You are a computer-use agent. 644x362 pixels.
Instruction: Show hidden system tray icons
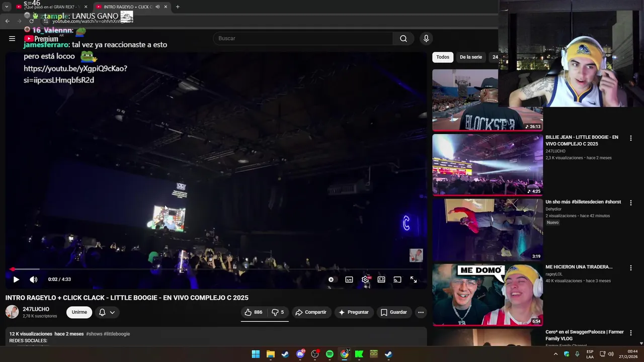(556, 354)
